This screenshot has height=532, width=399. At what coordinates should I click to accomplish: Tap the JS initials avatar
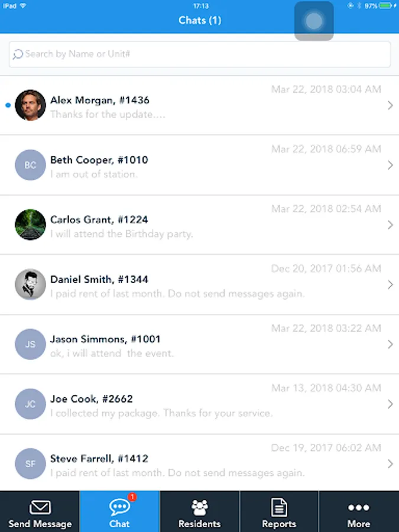30,344
